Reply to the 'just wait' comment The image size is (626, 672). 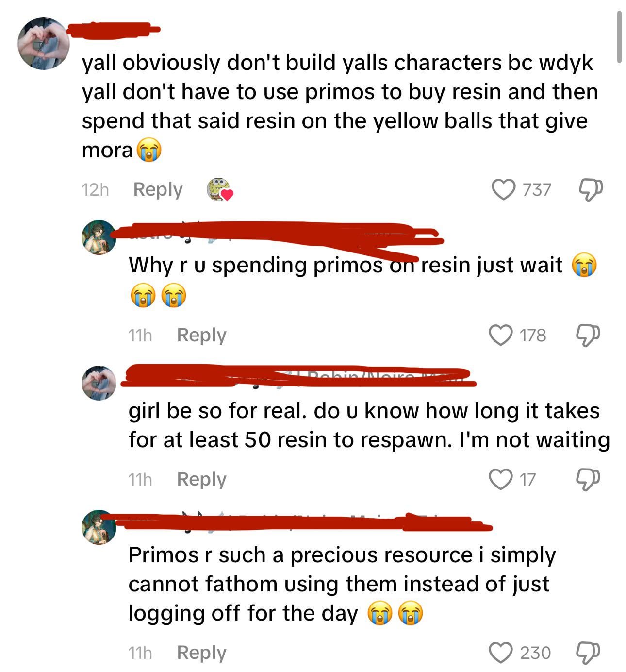click(201, 335)
